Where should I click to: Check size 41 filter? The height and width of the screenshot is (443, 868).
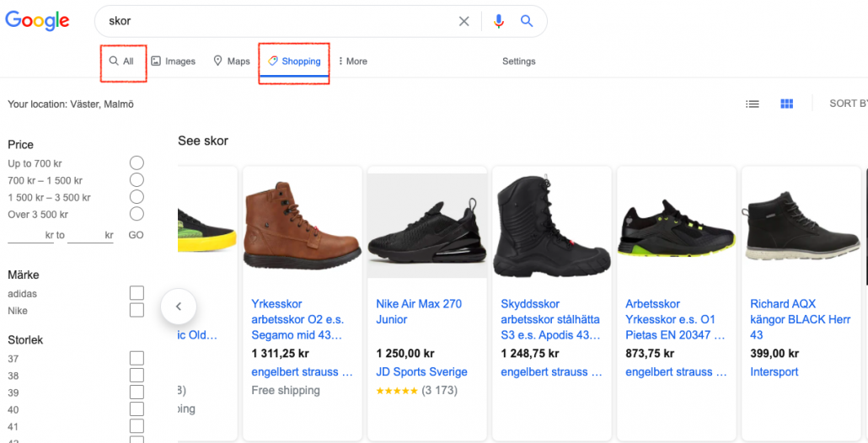pos(137,426)
